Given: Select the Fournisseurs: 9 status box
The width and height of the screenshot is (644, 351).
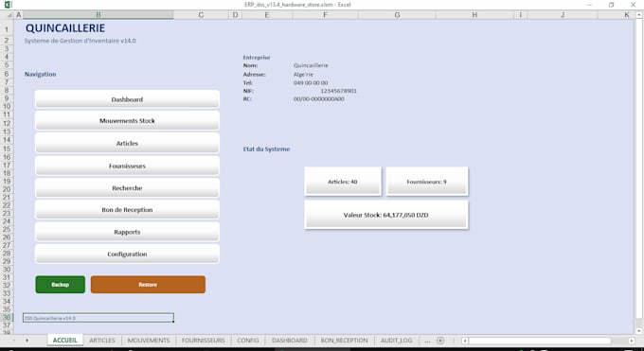Looking at the screenshot, I should pos(427,182).
